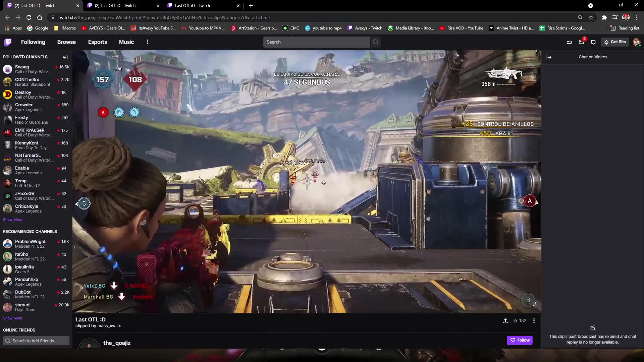The height and width of the screenshot is (362, 644).
Task: Select ItsSho_ channel avatar
Action: tap(7, 256)
